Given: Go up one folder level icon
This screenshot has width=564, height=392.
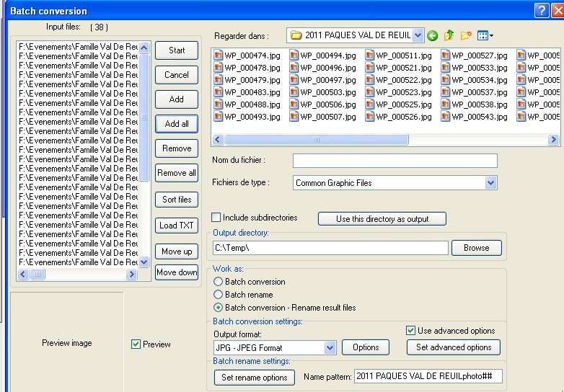Looking at the screenshot, I should coord(449,35).
